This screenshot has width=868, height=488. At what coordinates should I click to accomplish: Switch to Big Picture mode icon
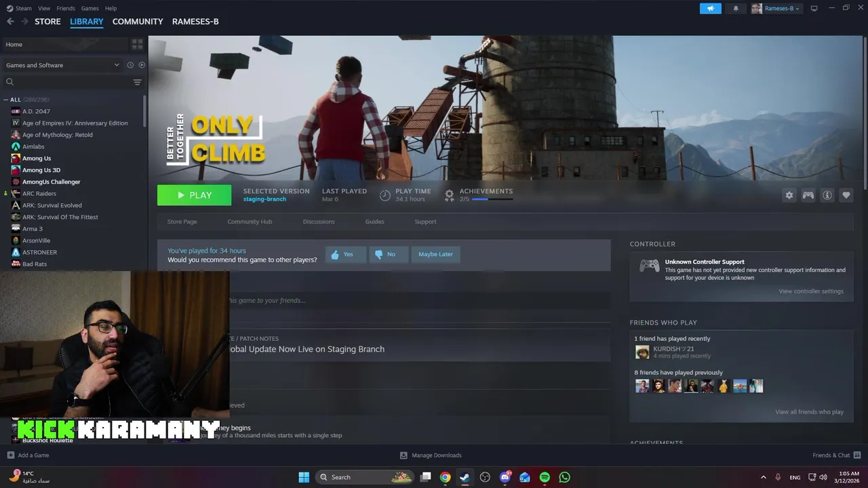[814, 8]
